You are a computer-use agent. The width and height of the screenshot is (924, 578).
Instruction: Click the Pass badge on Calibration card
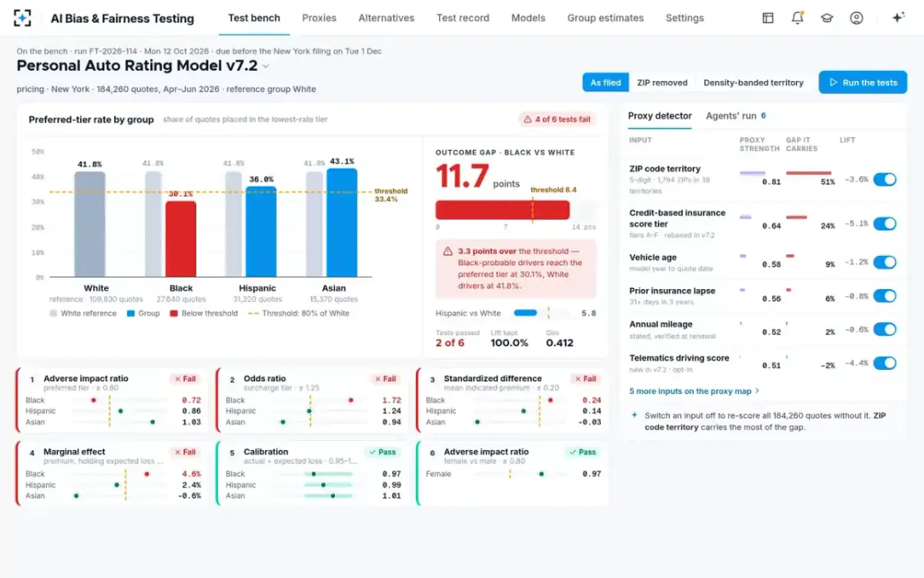click(x=383, y=452)
